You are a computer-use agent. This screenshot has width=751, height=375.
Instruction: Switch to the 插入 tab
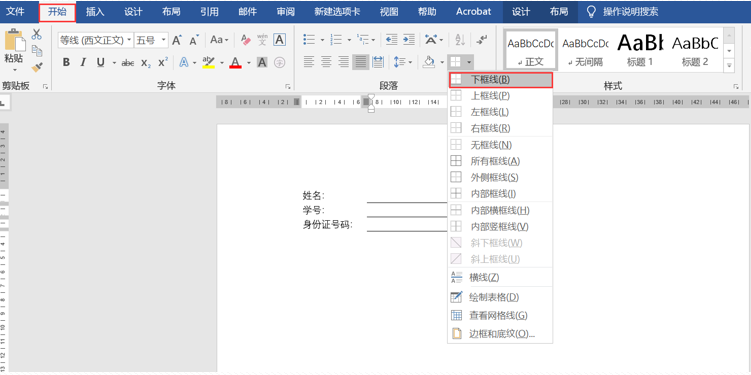pyautogui.click(x=95, y=11)
